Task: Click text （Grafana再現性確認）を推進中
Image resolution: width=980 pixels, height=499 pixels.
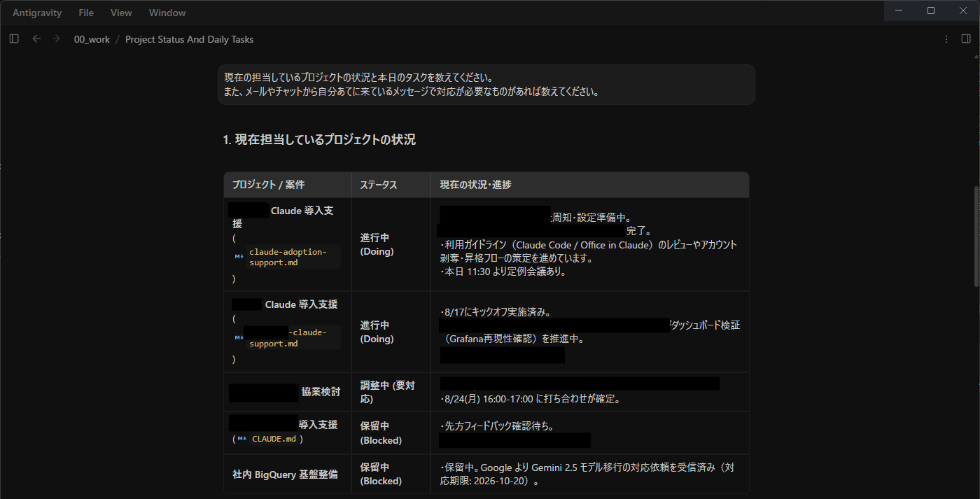Action: tap(514, 339)
